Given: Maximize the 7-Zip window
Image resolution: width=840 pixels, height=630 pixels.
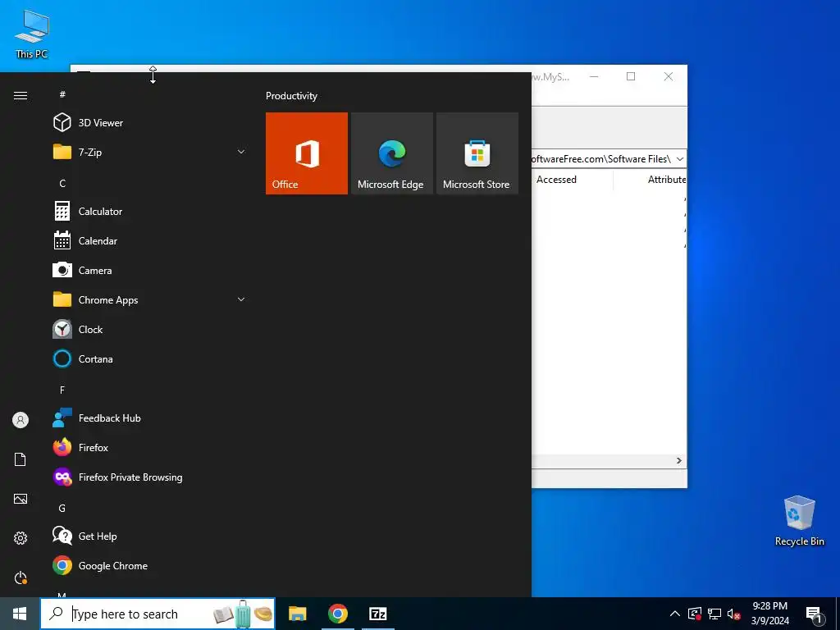Looking at the screenshot, I should (x=631, y=76).
